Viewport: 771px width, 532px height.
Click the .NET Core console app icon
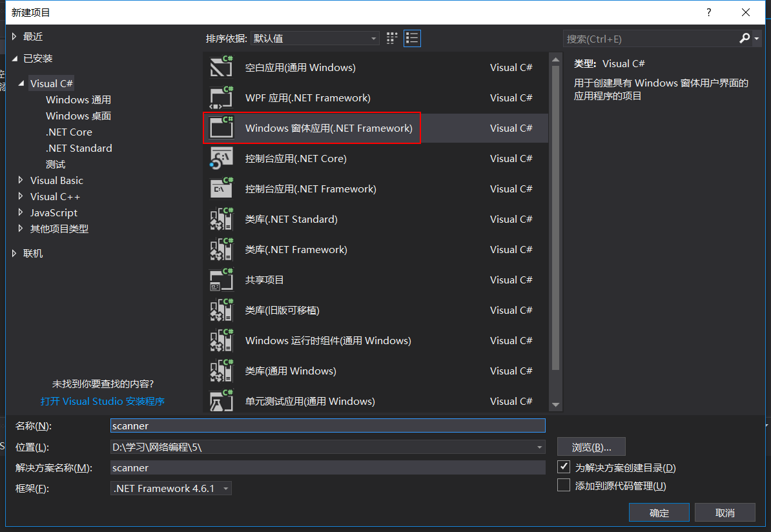coord(221,158)
